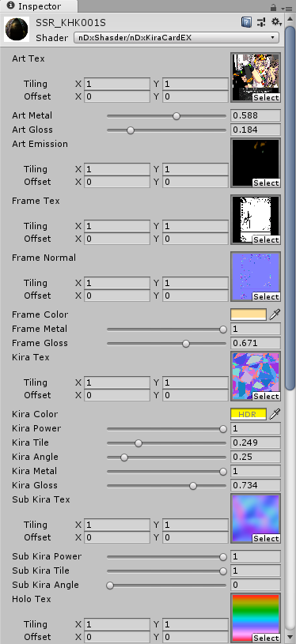
Task: Focus the Art Gloss value field 0.184
Action: 256,130
